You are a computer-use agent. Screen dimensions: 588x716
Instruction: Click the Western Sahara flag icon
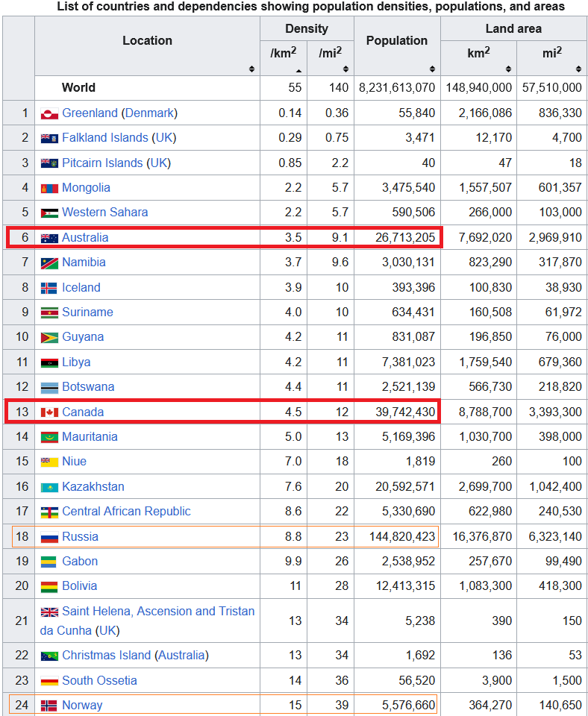pyautogui.click(x=49, y=213)
